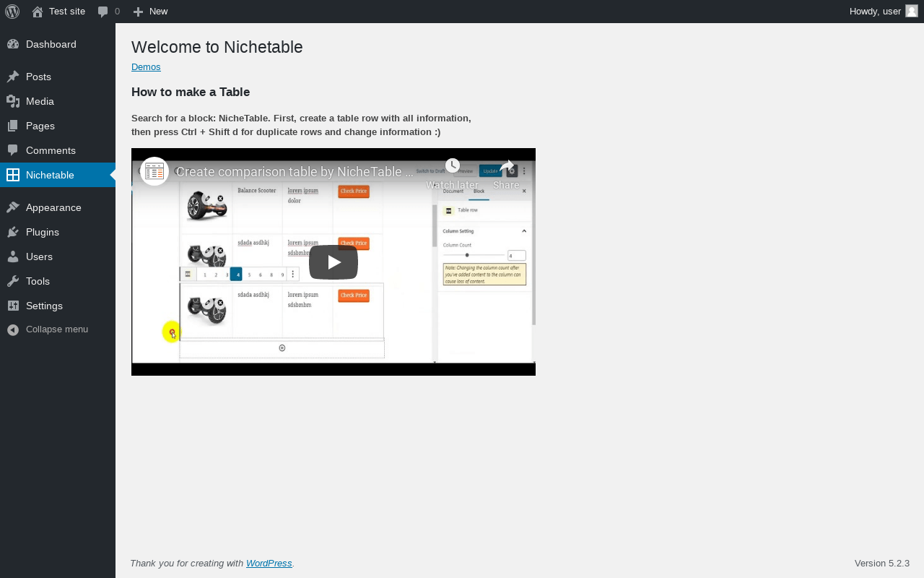Open Comments in the sidebar

pyautogui.click(x=58, y=150)
